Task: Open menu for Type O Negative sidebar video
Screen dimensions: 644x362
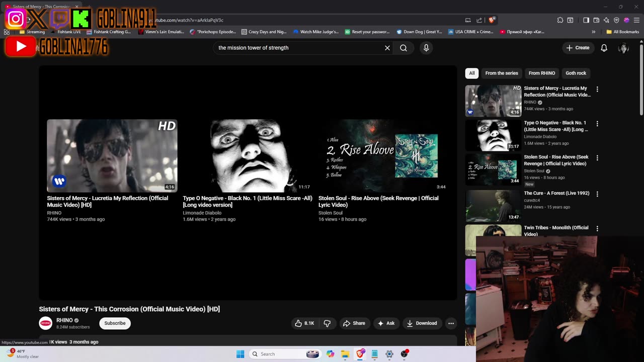Action: 597,124
